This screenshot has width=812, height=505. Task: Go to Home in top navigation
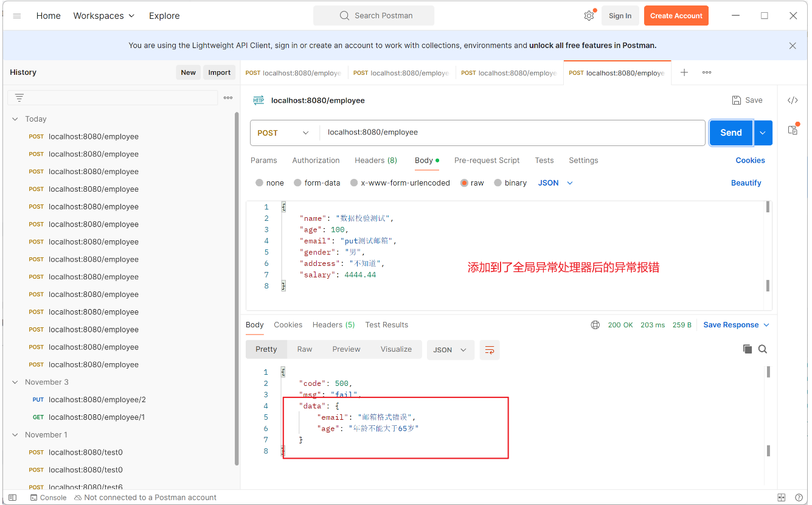48,16
